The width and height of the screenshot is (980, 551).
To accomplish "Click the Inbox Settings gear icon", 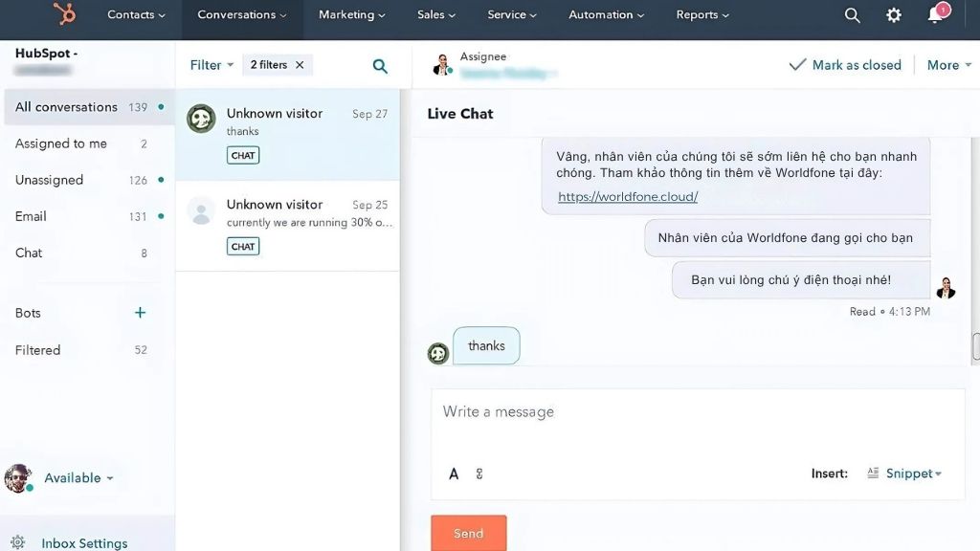I will (x=17, y=542).
